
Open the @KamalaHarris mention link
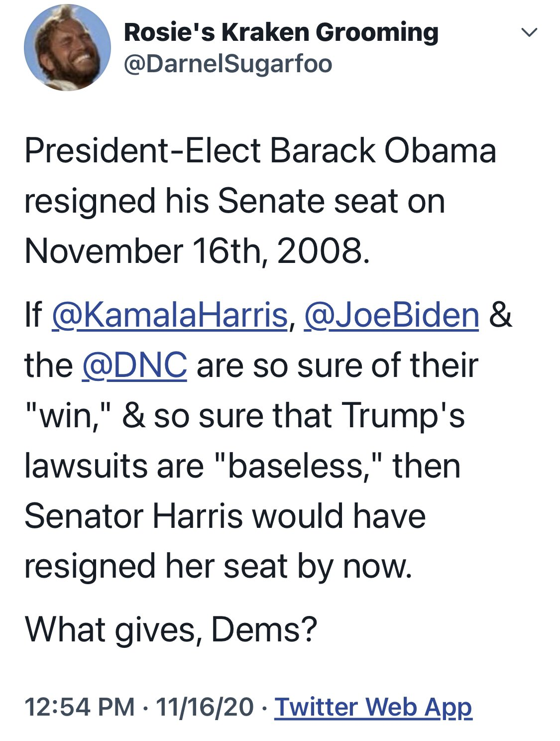click(170, 315)
